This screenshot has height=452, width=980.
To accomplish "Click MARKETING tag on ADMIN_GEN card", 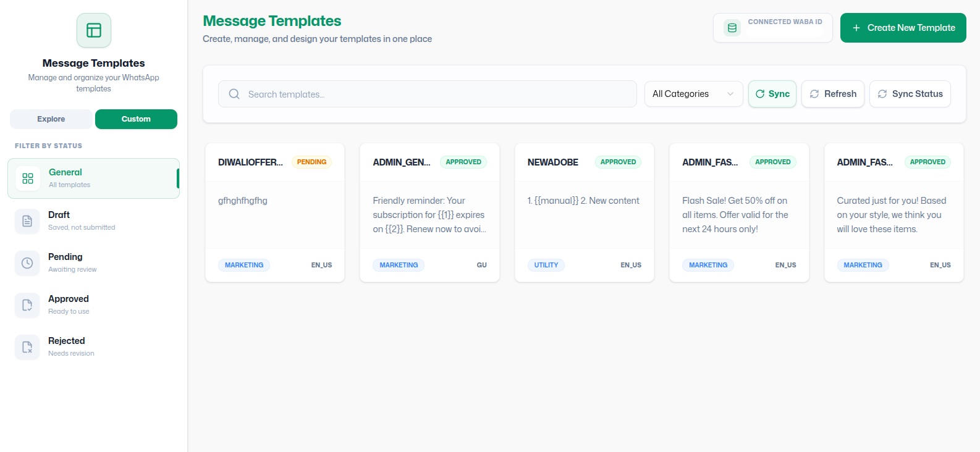I will [x=399, y=265].
